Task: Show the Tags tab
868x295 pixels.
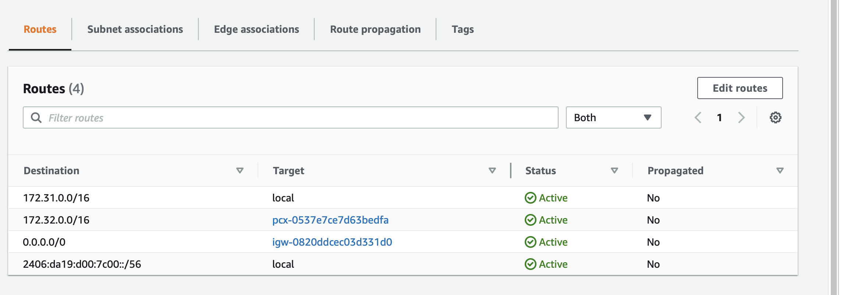Action: click(x=463, y=29)
